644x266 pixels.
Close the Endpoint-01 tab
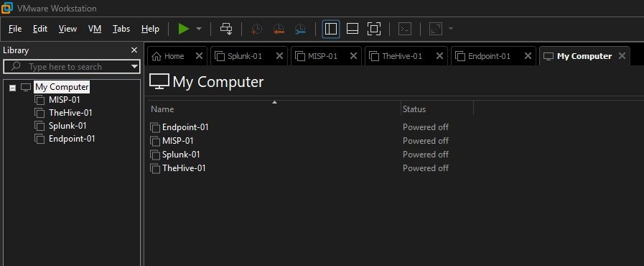pyautogui.click(x=528, y=56)
